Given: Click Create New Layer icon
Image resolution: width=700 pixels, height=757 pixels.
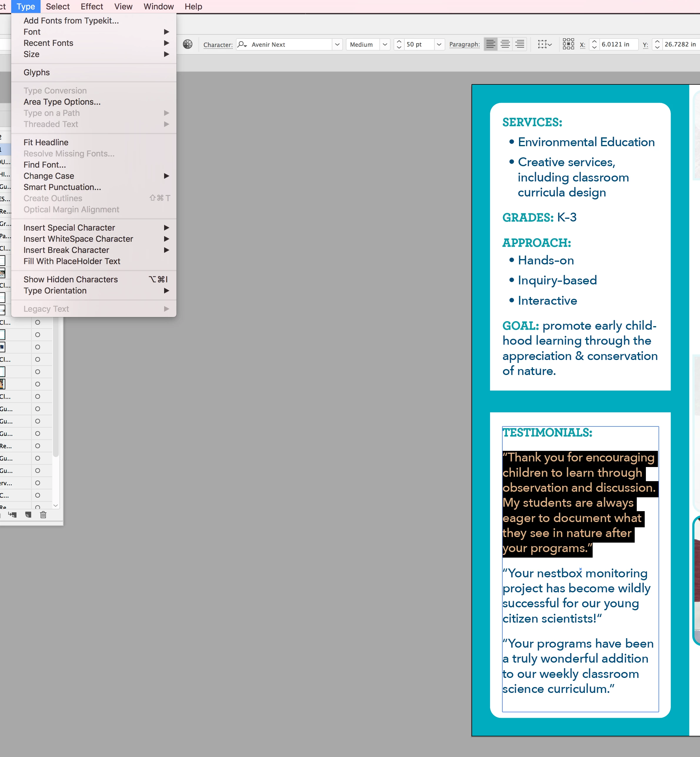Looking at the screenshot, I should pyautogui.click(x=28, y=515).
